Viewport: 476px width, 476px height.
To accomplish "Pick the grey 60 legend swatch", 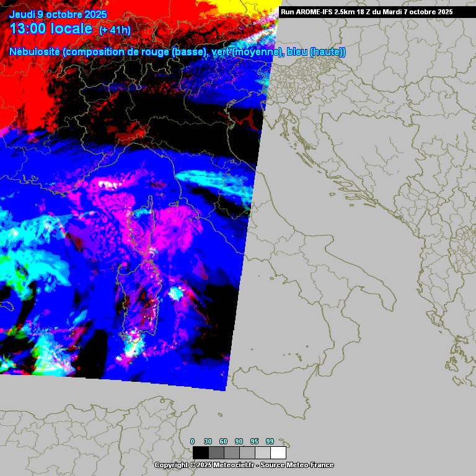I will click(231, 452).
